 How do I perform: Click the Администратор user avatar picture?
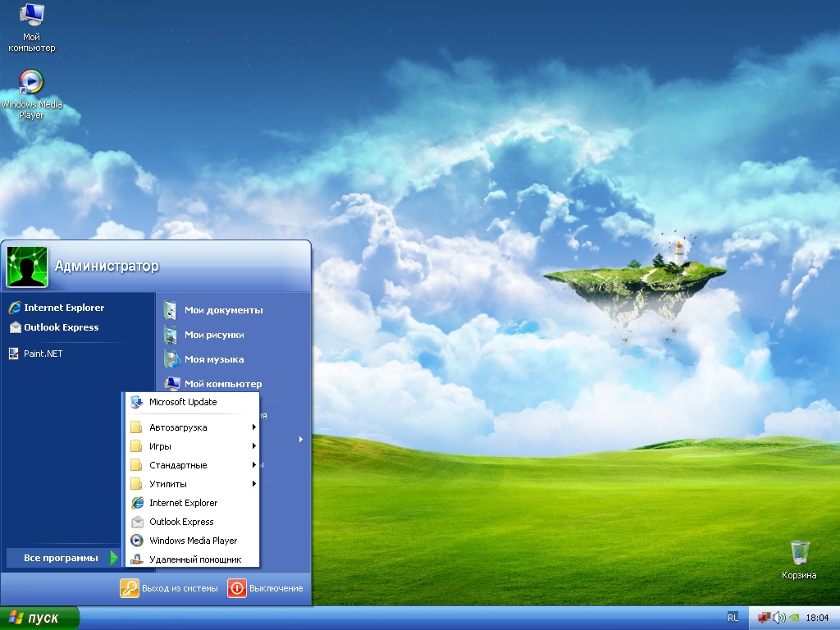(27, 267)
